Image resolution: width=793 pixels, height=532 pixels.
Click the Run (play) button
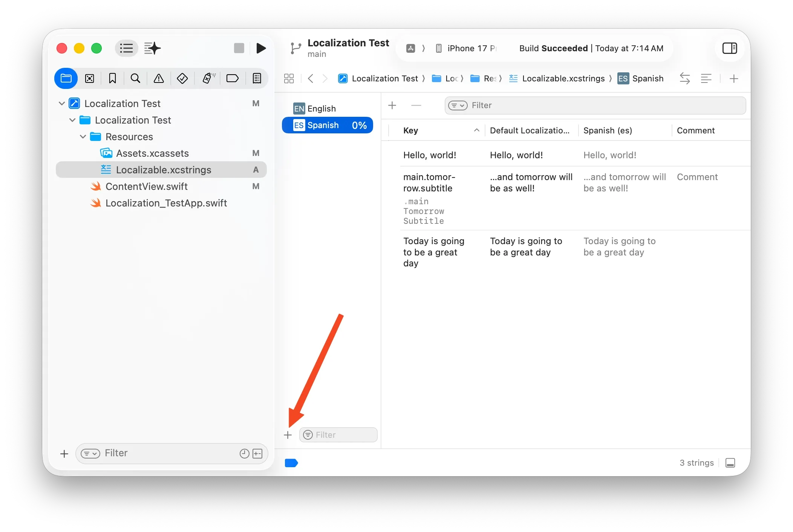click(x=261, y=48)
